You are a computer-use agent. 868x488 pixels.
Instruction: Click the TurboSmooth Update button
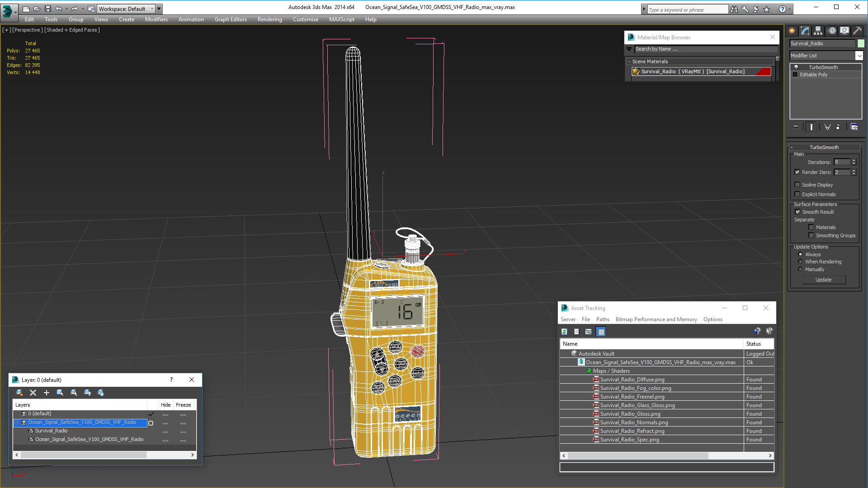coord(823,280)
